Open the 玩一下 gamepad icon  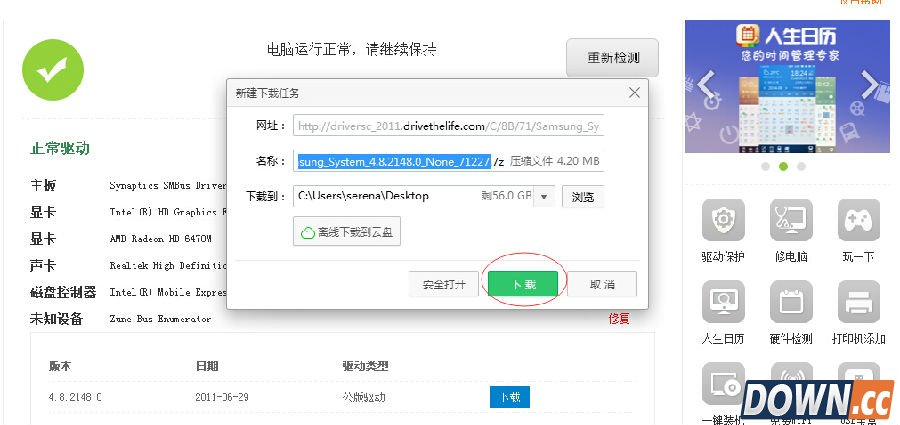(x=859, y=220)
